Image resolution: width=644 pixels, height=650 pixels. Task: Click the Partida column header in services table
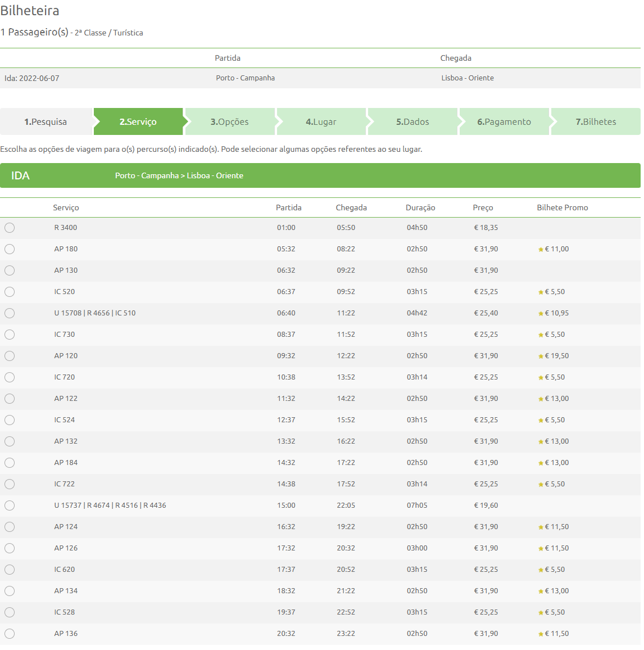(288, 207)
